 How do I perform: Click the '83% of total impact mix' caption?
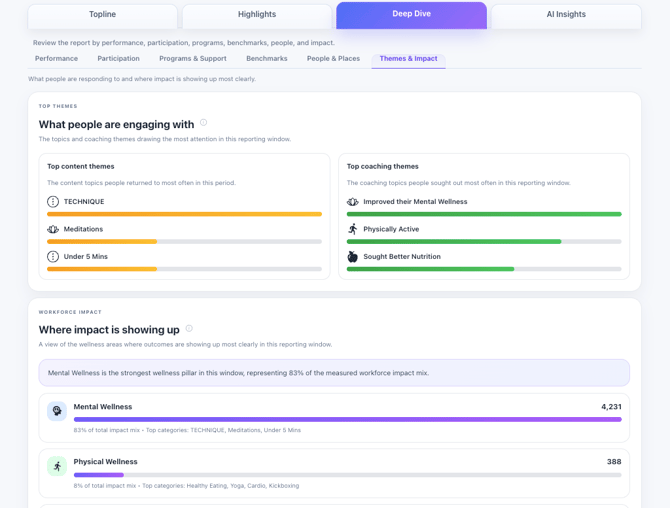pyautogui.click(x=106, y=430)
